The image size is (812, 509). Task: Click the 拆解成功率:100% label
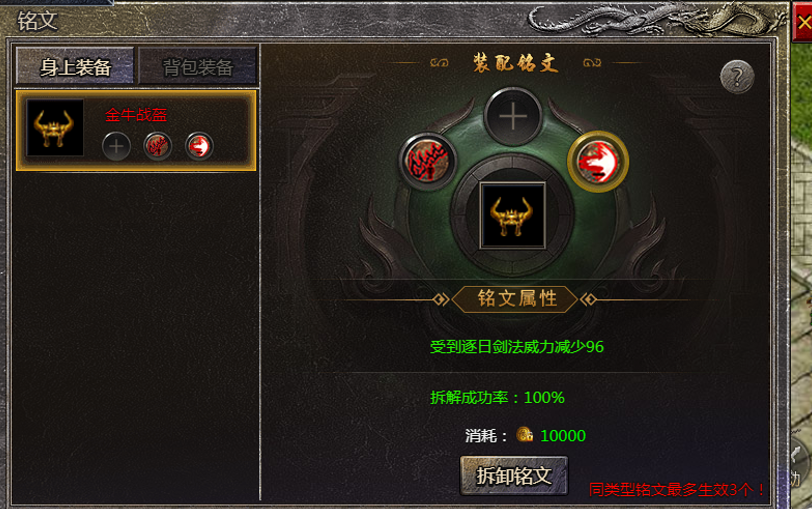coord(497,397)
